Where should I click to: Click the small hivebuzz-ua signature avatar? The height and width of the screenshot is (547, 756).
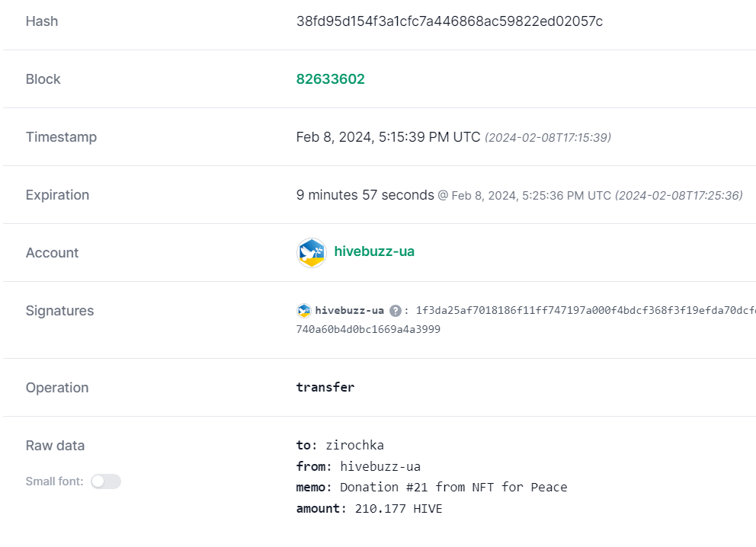pyautogui.click(x=304, y=311)
